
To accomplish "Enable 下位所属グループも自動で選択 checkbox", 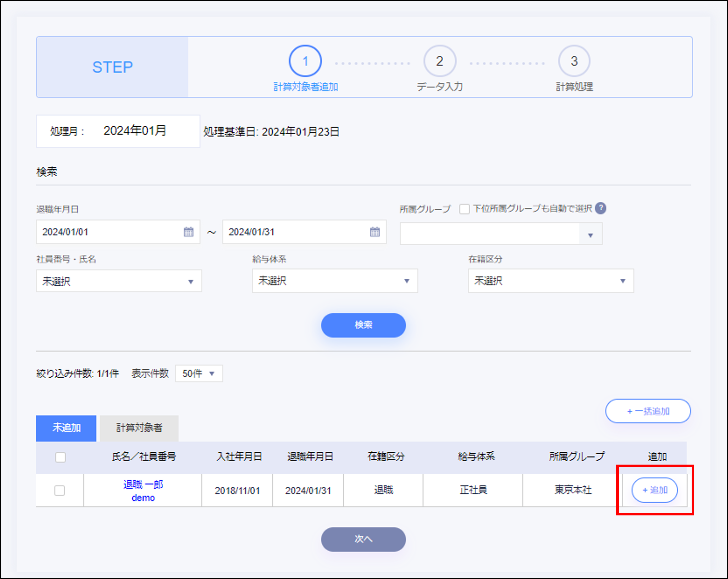I will (x=464, y=209).
